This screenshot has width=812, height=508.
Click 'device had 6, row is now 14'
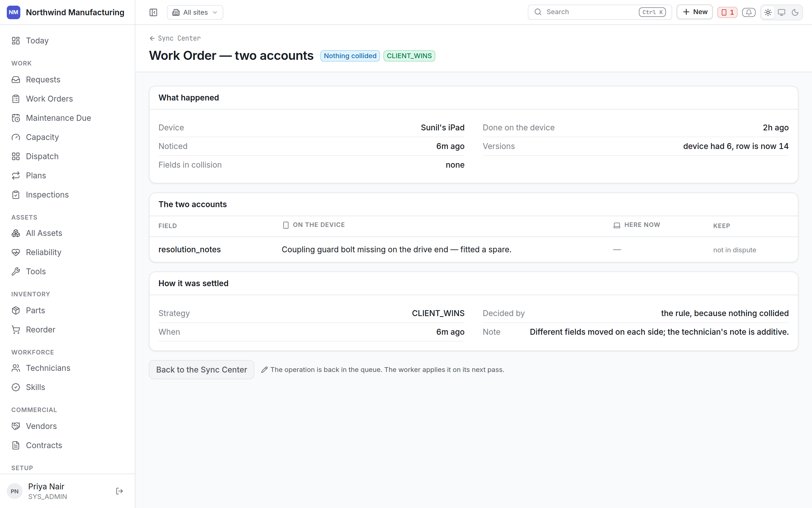point(736,146)
